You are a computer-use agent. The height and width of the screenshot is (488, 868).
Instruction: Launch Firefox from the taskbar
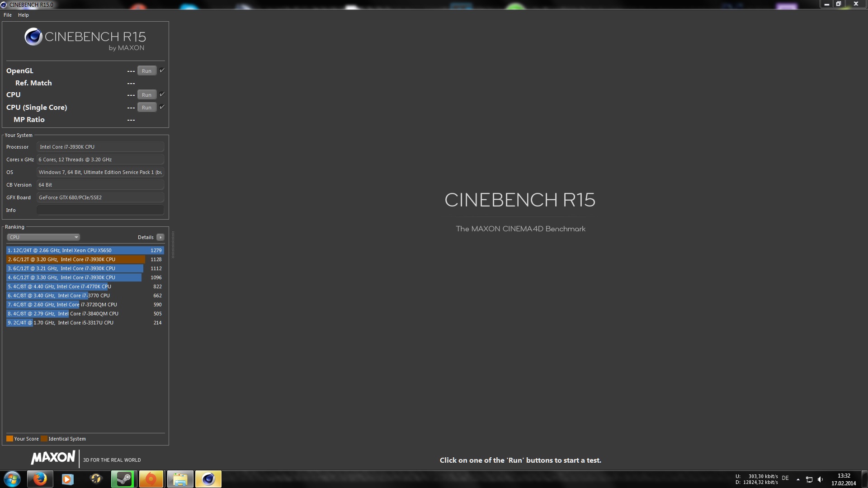coord(40,479)
